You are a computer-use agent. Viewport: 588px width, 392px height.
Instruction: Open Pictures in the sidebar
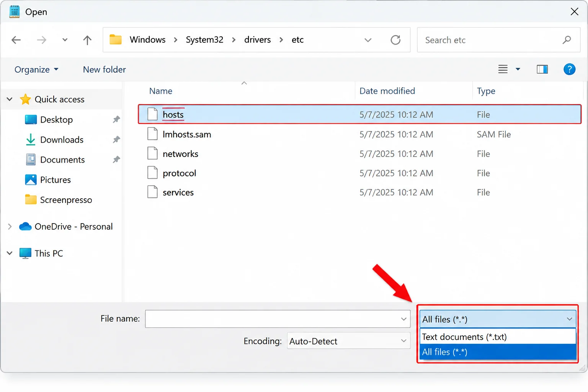pyautogui.click(x=56, y=180)
